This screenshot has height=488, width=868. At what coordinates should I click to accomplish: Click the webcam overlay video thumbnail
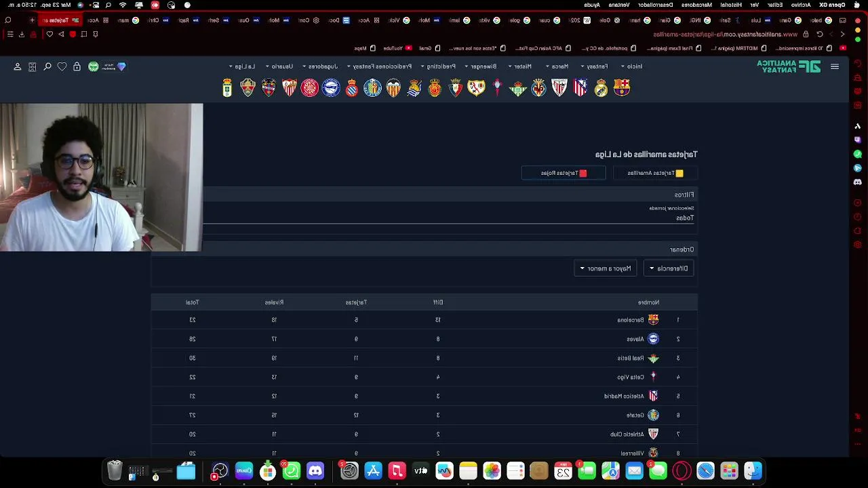(101, 178)
